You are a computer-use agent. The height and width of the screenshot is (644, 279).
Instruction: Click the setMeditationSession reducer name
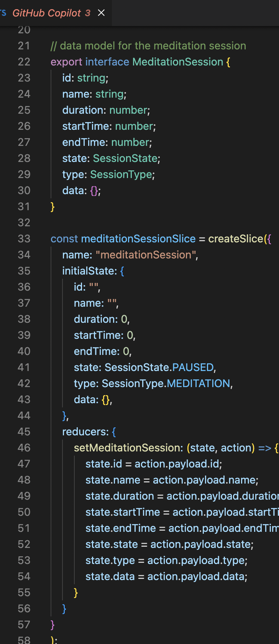126,448
